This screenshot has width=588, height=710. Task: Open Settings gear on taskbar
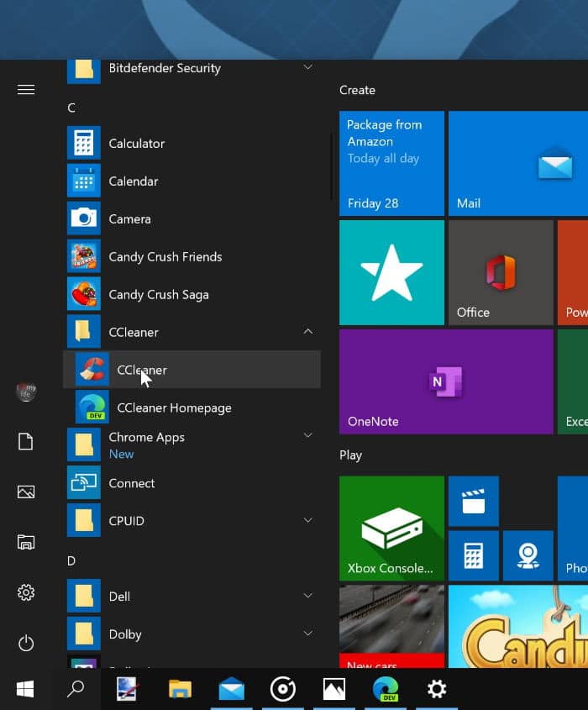pos(437,689)
